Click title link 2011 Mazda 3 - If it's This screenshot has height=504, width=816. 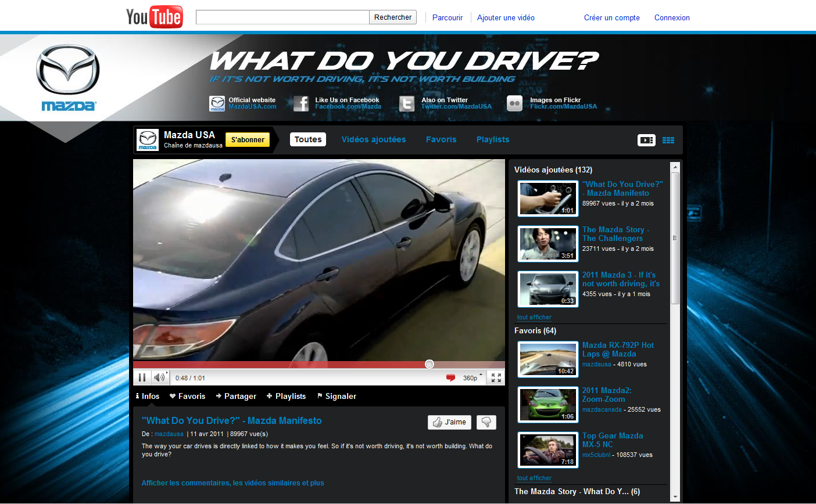click(621, 279)
